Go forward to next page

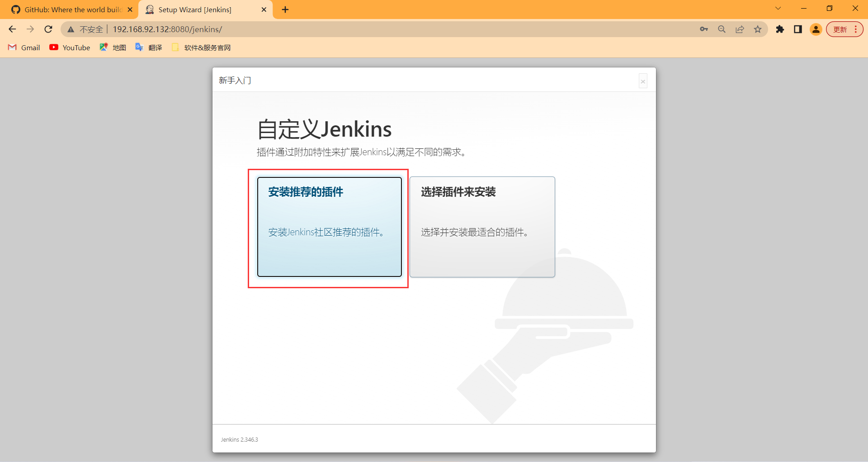pyautogui.click(x=30, y=29)
